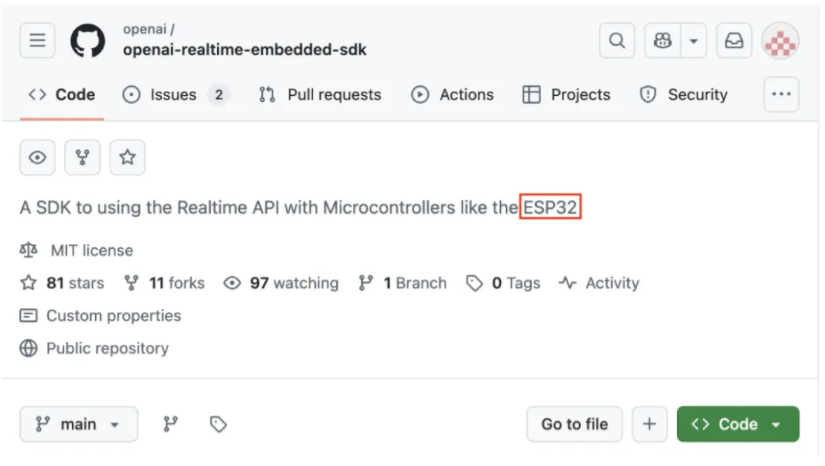The image size is (825, 466).
Task: Open the notifications inbox icon
Action: pos(734,40)
